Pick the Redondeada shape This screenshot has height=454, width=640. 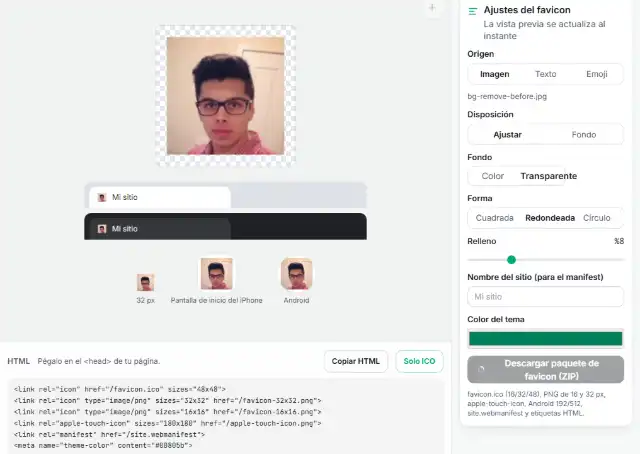[550, 218]
